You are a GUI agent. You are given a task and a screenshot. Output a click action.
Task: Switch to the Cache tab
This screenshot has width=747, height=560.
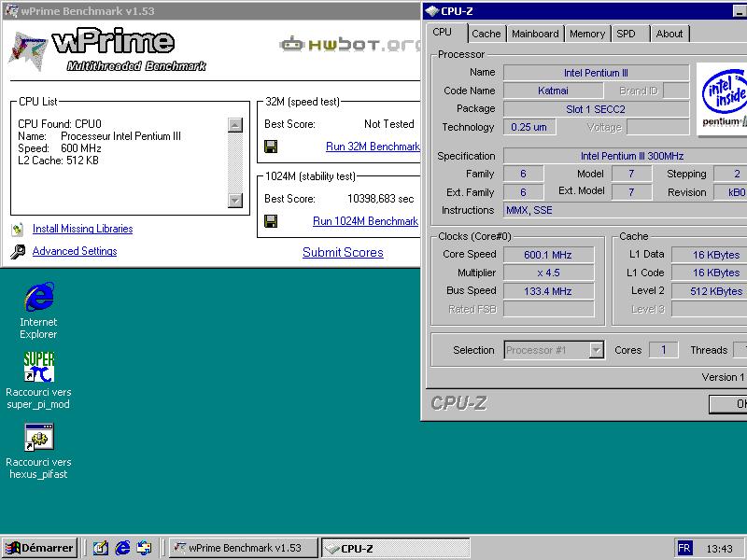click(486, 34)
